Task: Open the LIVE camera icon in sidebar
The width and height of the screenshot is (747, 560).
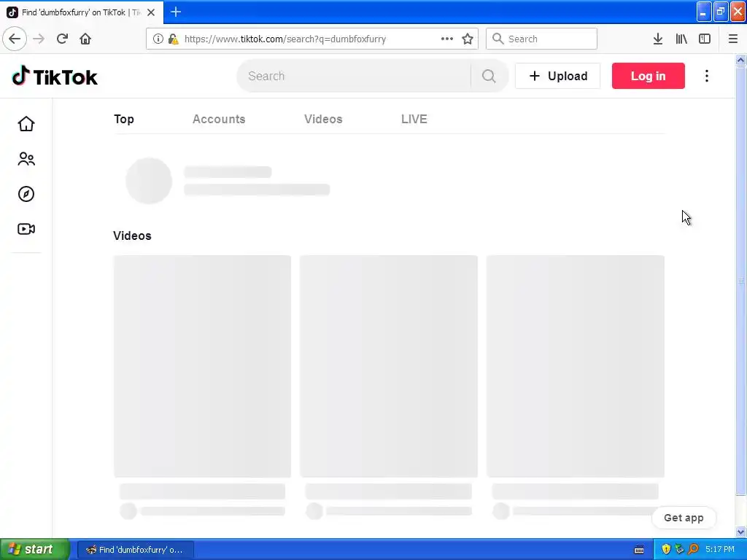Action: coord(26,229)
